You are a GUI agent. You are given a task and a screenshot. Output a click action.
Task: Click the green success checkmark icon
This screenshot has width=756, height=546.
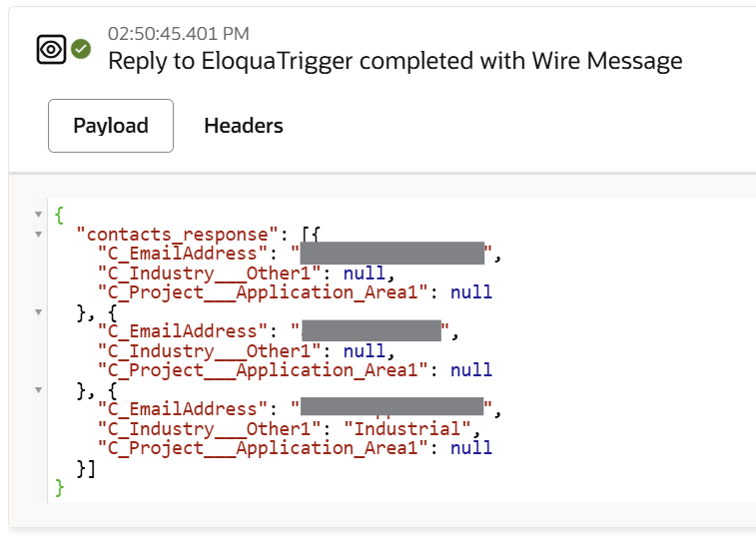81,49
